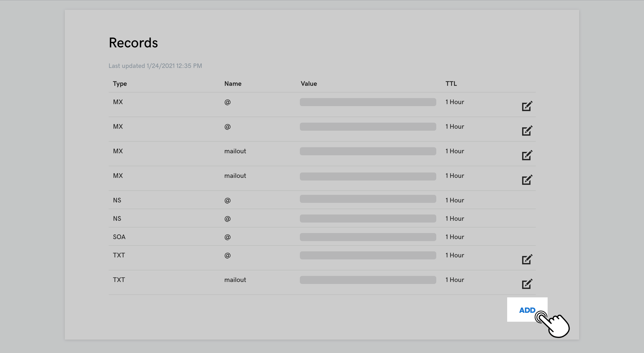Click the hidden value of TXT mailout record
The width and height of the screenshot is (644, 353).
click(x=368, y=280)
